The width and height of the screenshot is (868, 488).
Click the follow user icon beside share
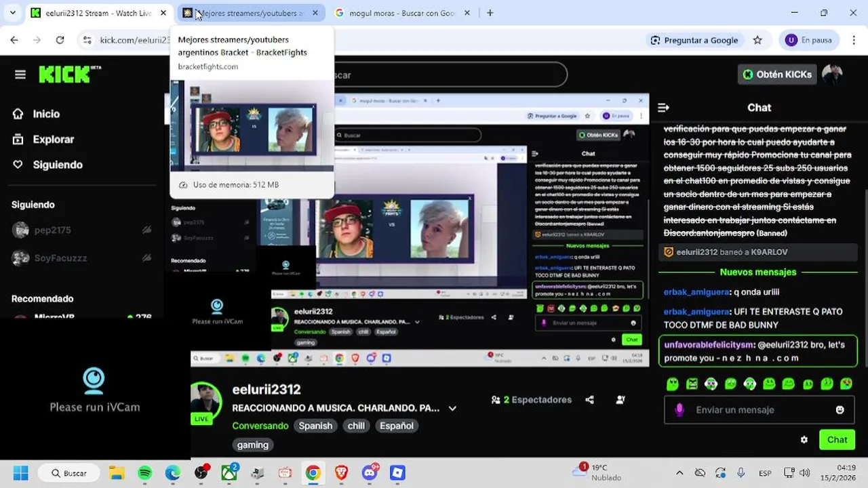pos(620,400)
